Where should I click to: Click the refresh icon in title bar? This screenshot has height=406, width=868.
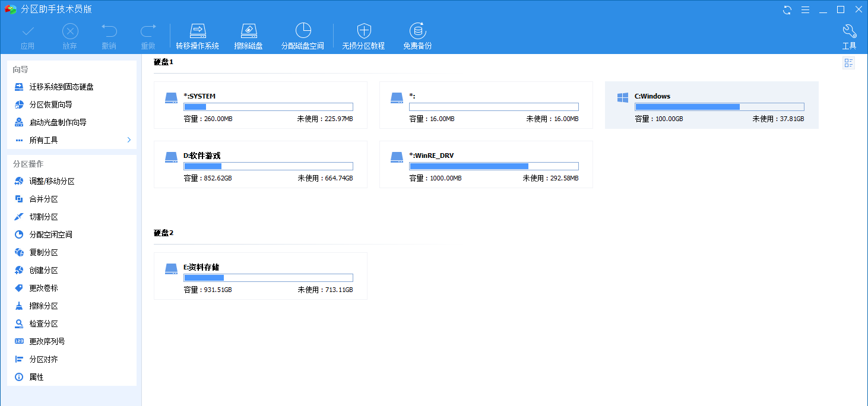[x=787, y=9]
